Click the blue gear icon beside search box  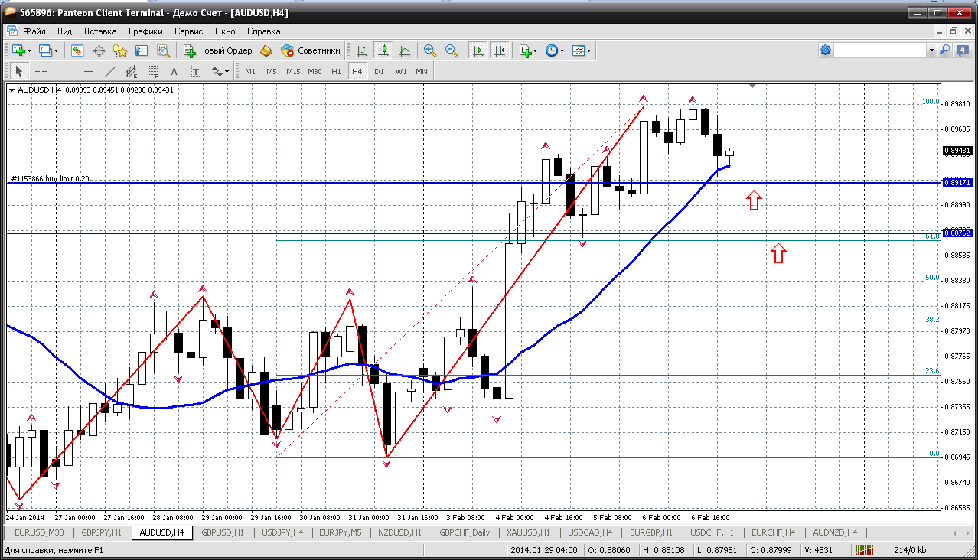(x=826, y=50)
